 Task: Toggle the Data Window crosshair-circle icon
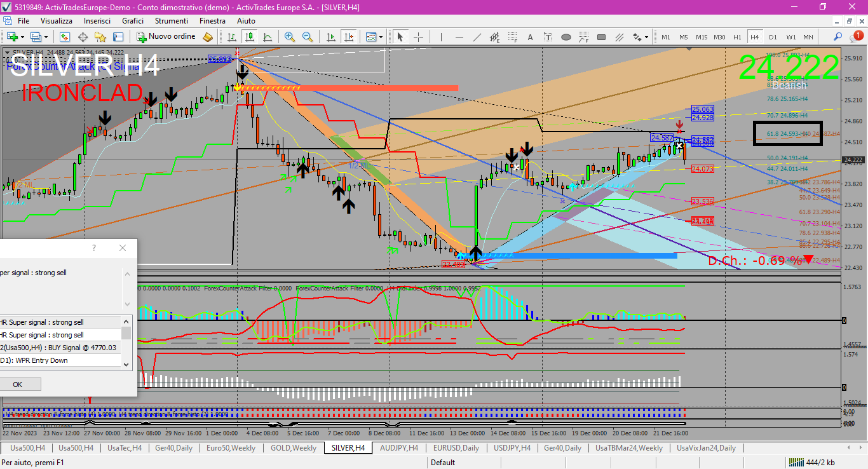click(83, 37)
